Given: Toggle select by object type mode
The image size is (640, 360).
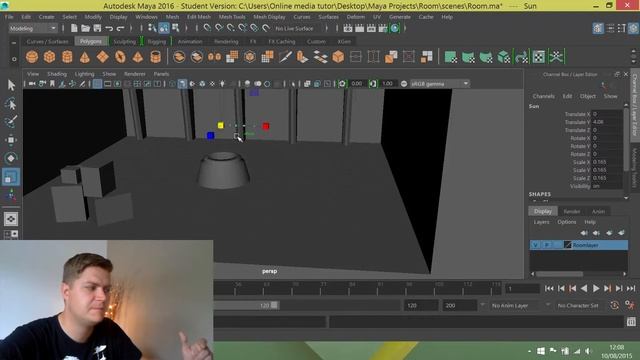Looking at the screenshot, I should [164, 28].
